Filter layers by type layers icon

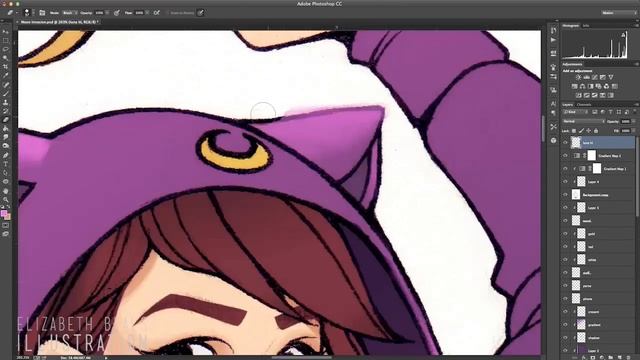point(611,112)
